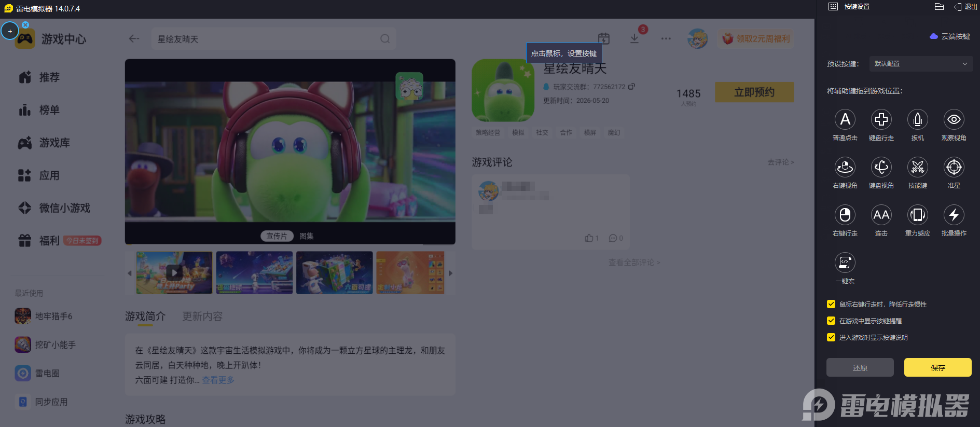
Task: Click the calendar check-in icon
Action: point(604,38)
